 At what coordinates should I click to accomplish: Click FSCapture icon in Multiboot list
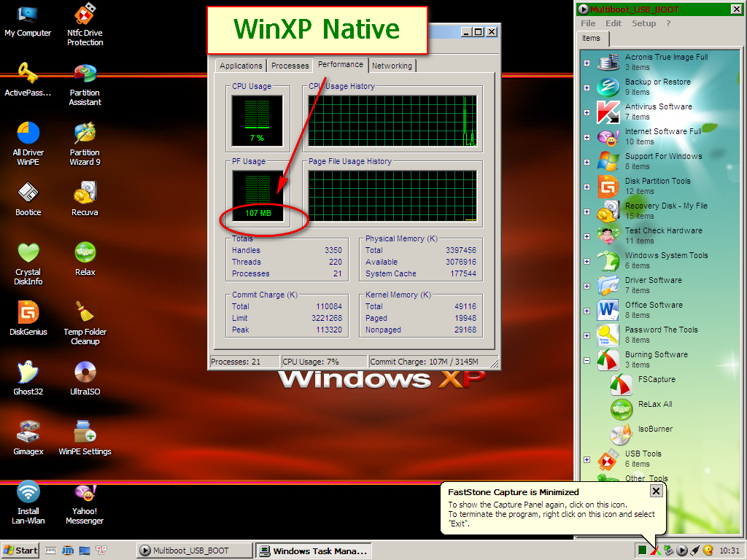[622, 384]
